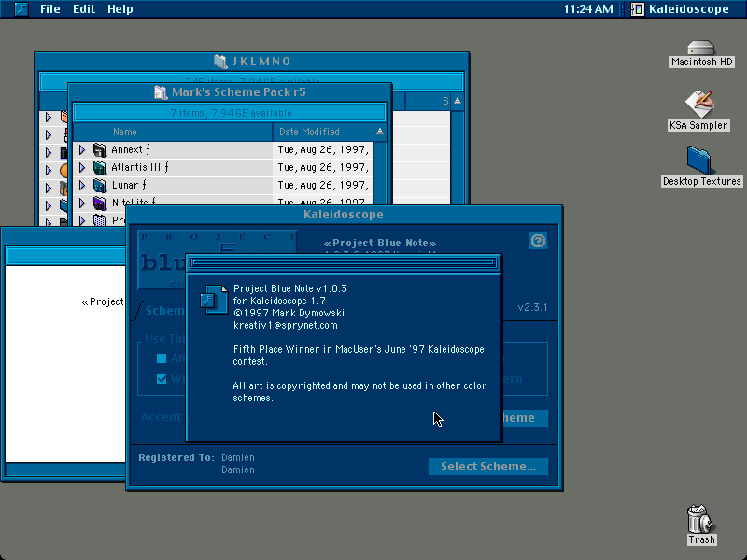Open the Edit menu
Viewport: 747px width, 560px height.
[x=84, y=9]
